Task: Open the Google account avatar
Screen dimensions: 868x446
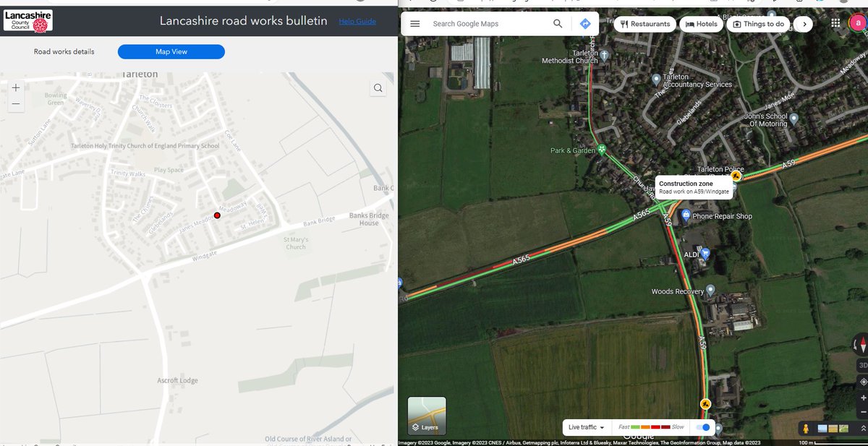Action: pos(858,23)
